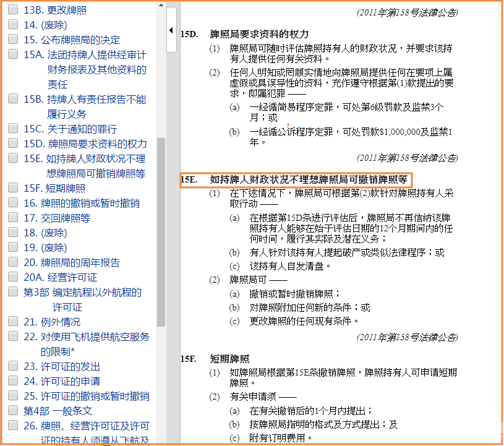Go to 20. 牌照局的周年报告
Viewport: 504px width, 446px height.
click(x=72, y=262)
